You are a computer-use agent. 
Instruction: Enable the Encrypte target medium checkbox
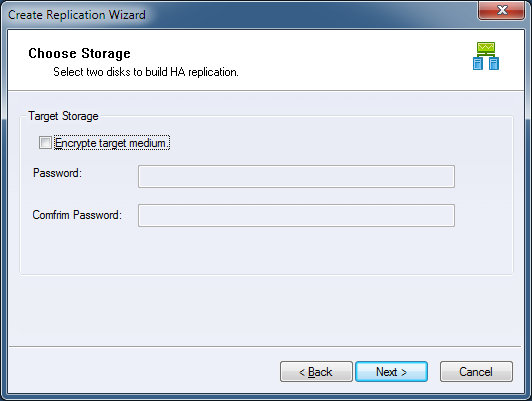(x=45, y=143)
